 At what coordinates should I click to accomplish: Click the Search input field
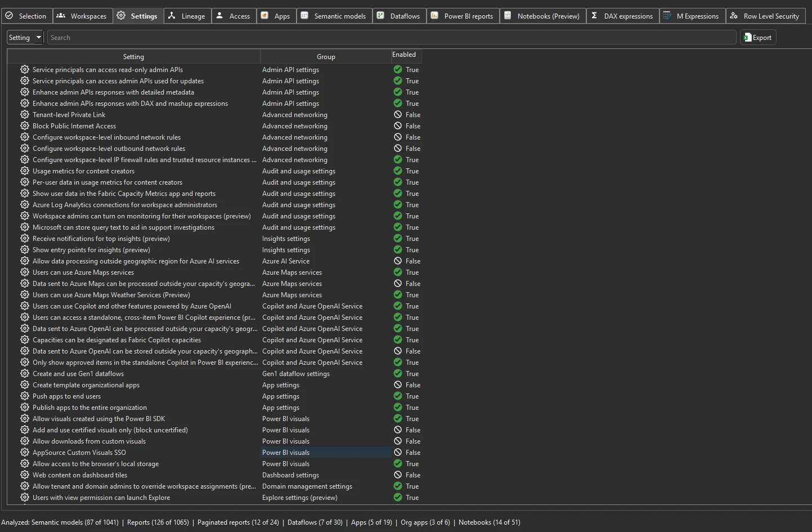(392, 37)
